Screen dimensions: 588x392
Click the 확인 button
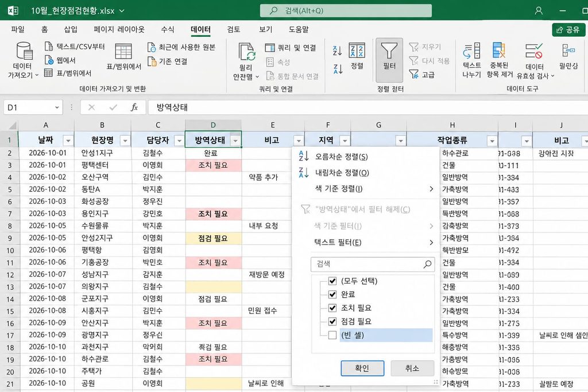[x=362, y=368]
